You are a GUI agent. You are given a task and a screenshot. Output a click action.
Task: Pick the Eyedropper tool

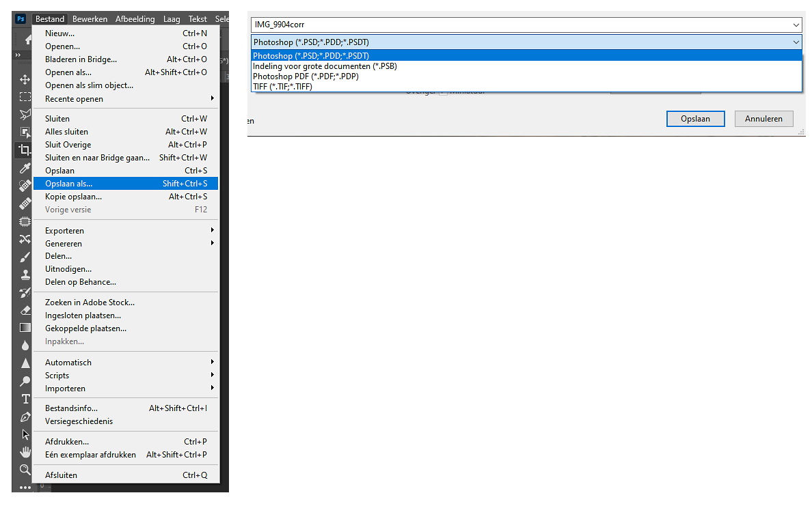pos(25,168)
